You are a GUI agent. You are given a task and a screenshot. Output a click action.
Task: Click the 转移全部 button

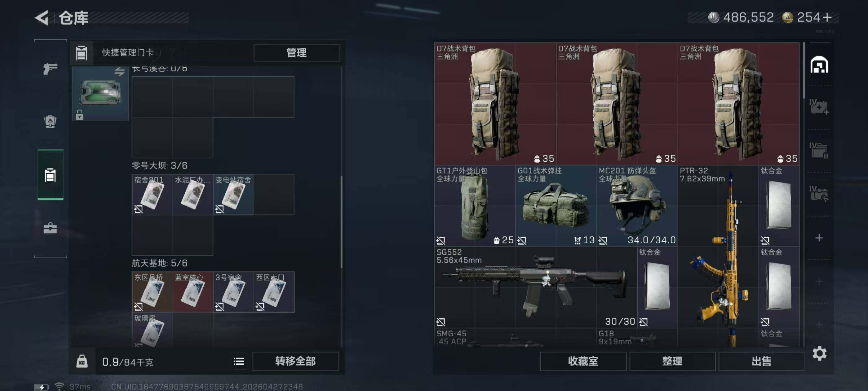tap(295, 361)
